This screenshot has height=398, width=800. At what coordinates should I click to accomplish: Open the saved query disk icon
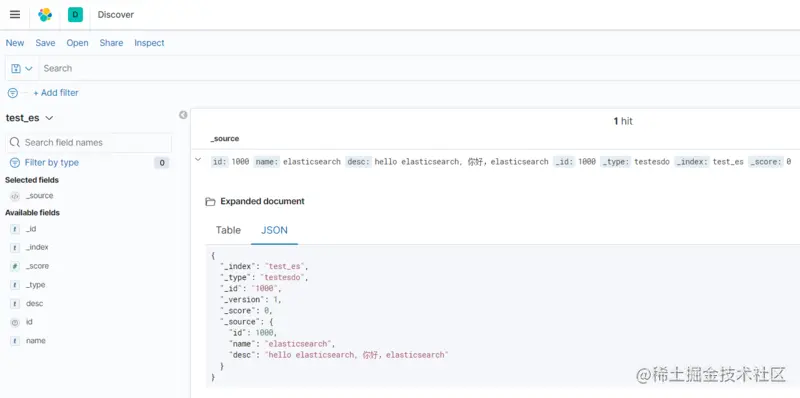(16, 68)
